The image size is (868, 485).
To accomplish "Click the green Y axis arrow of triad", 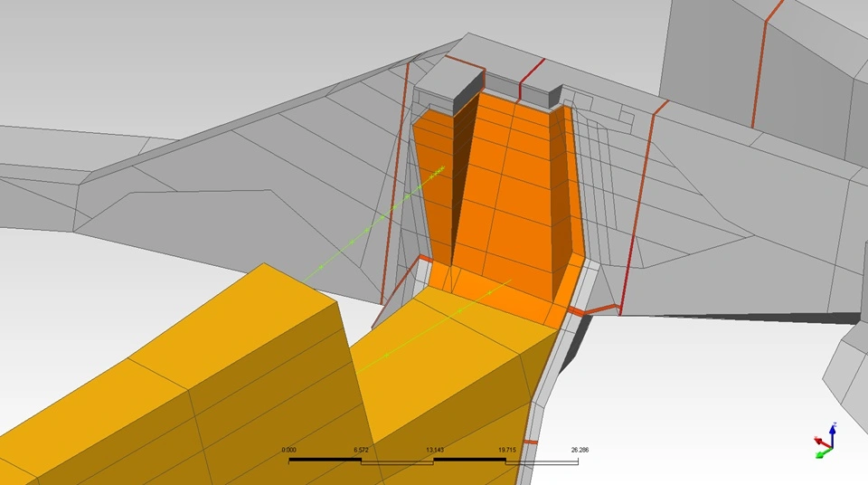I will click(x=821, y=453).
